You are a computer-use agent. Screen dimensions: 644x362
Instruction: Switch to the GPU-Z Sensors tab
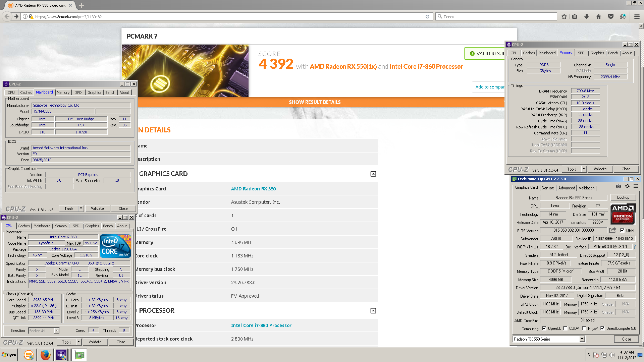(x=548, y=188)
